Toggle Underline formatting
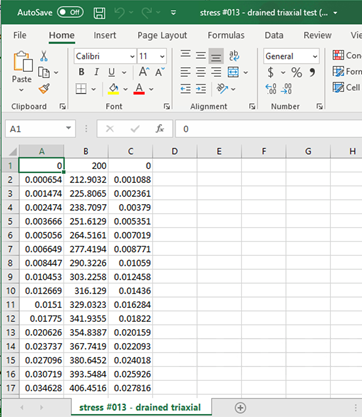Image resolution: width=362 pixels, height=417 pixels. pos(111,72)
